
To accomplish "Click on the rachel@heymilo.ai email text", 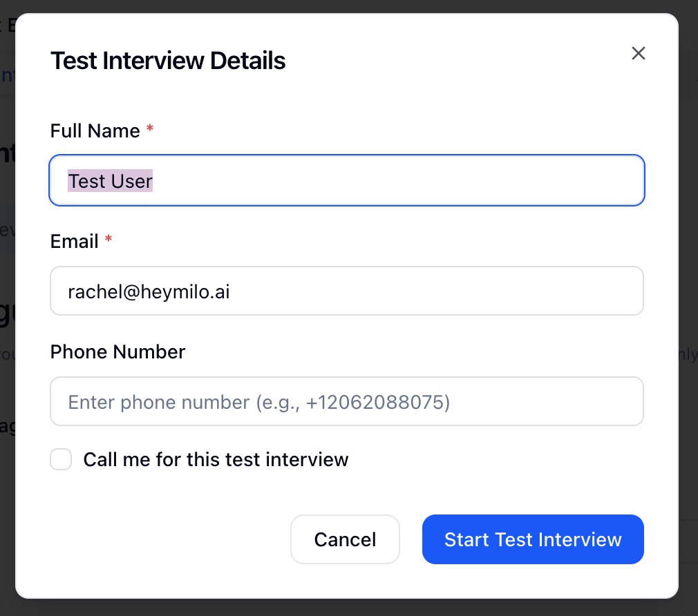I will [x=149, y=292].
